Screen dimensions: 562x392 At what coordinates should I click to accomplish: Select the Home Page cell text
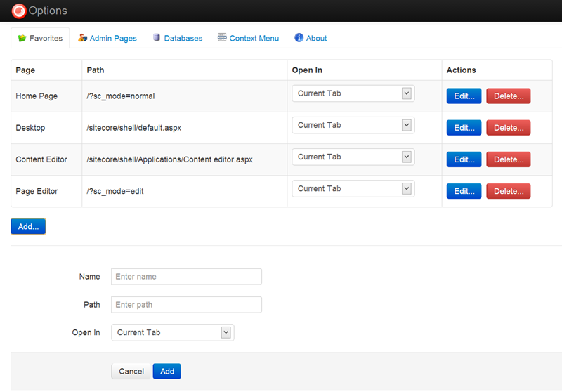pos(37,96)
